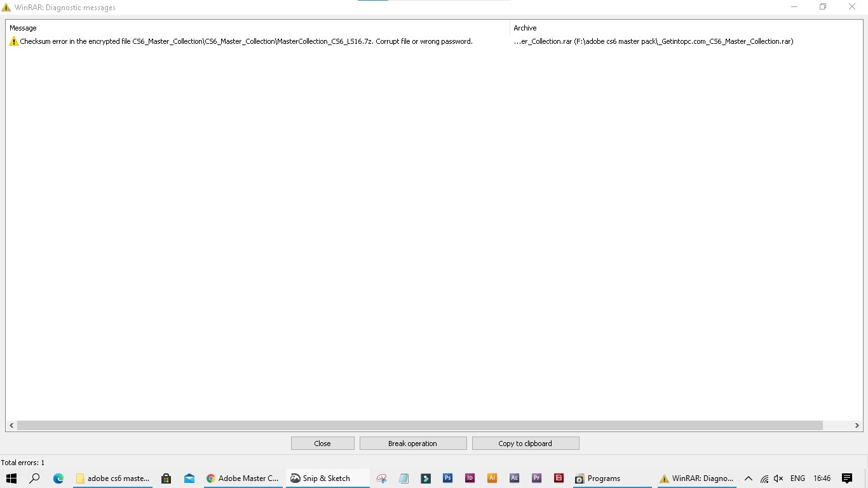This screenshot has width=868, height=488.
Task: Open the Photoshop taskbar icon
Action: tap(448, 478)
